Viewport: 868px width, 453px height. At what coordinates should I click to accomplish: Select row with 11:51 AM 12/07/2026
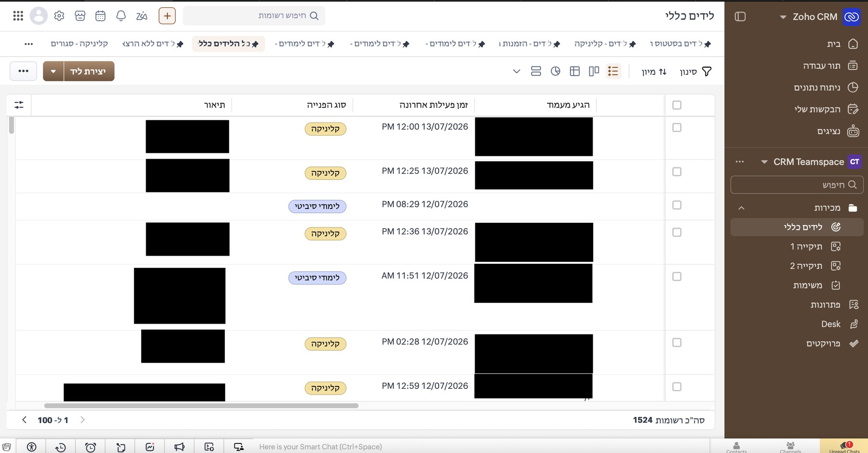(677, 276)
